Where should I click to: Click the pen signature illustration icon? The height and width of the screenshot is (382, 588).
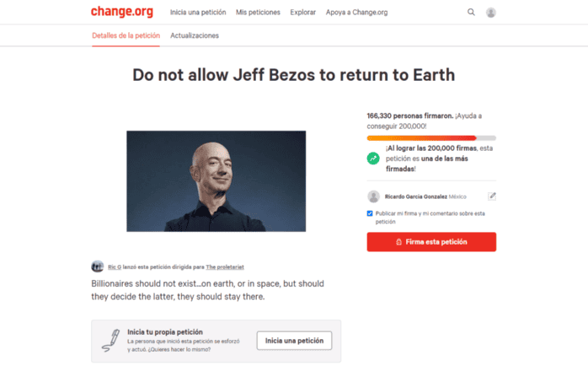click(x=111, y=341)
